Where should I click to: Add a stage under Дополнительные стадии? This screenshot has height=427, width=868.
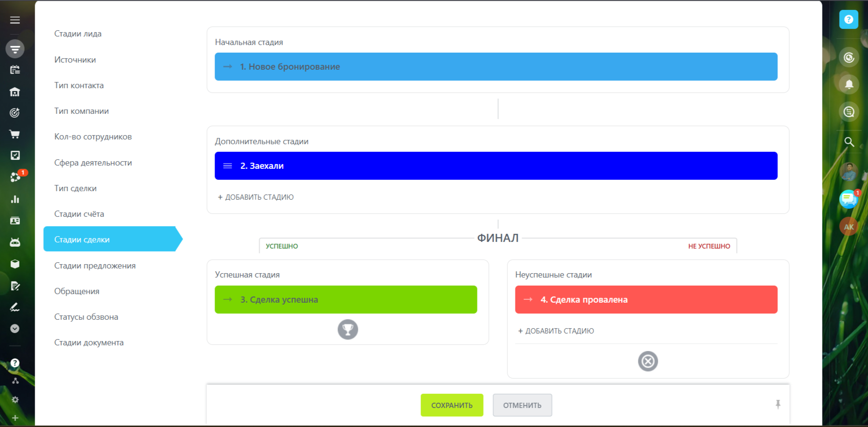click(256, 197)
